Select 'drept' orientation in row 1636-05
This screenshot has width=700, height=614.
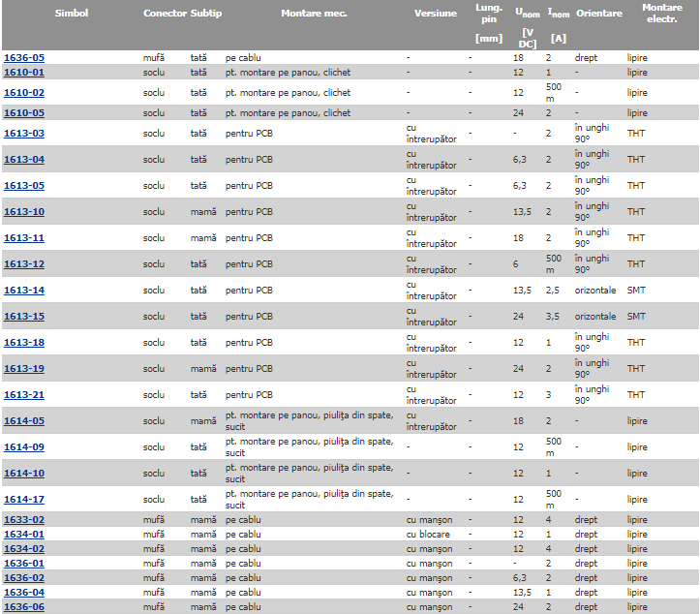(586, 57)
